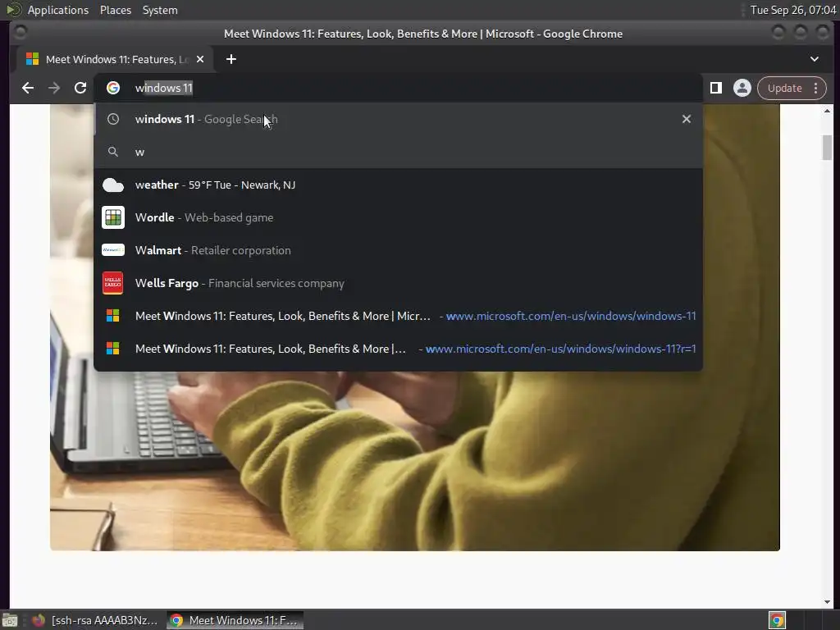Viewport: 840px width, 630px height.
Task: Click the red Wells Fargo logo
Action: click(x=113, y=283)
